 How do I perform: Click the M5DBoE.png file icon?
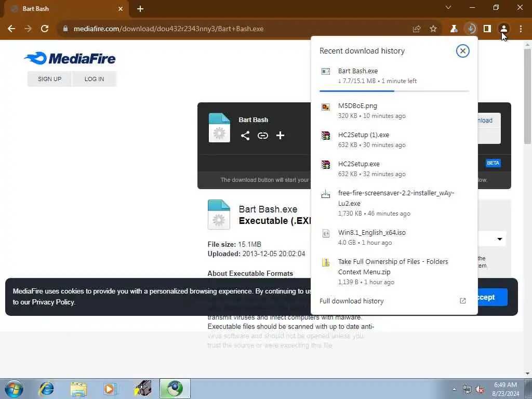click(326, 107)
